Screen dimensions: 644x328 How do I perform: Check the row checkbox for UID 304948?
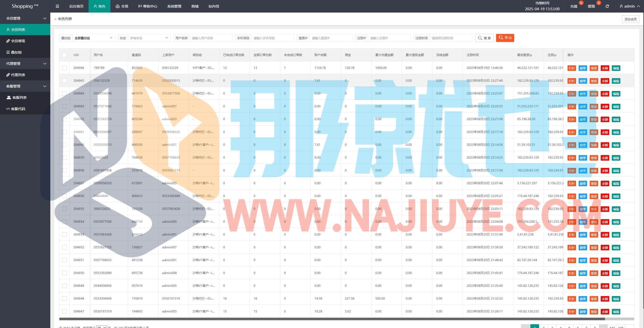[64, 299]
